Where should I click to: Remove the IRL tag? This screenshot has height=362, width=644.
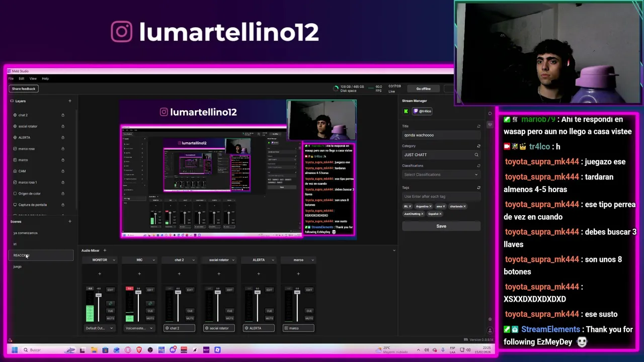point(410,206)
